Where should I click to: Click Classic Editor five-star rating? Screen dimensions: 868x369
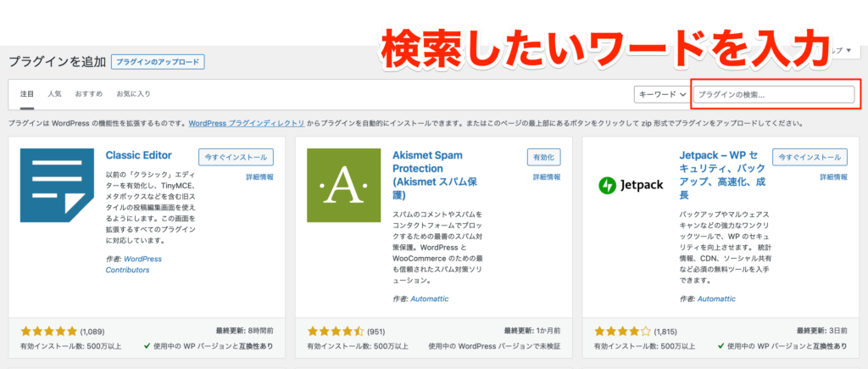[x=48, y=332]
